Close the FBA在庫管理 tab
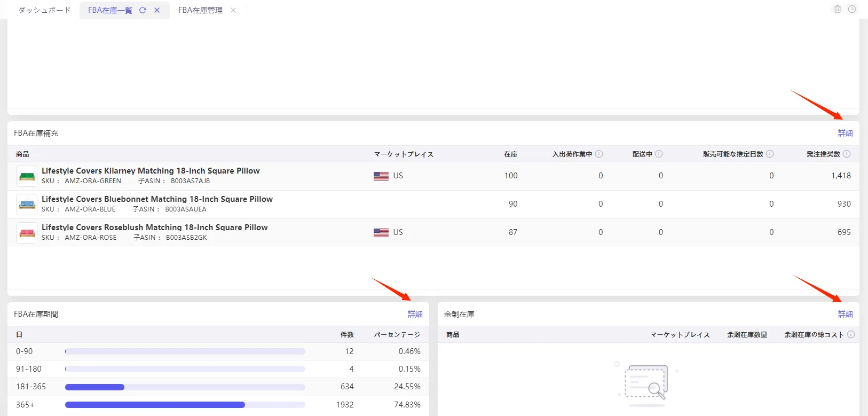Viewport: 868px width, 416px height. tap(233, 10)
